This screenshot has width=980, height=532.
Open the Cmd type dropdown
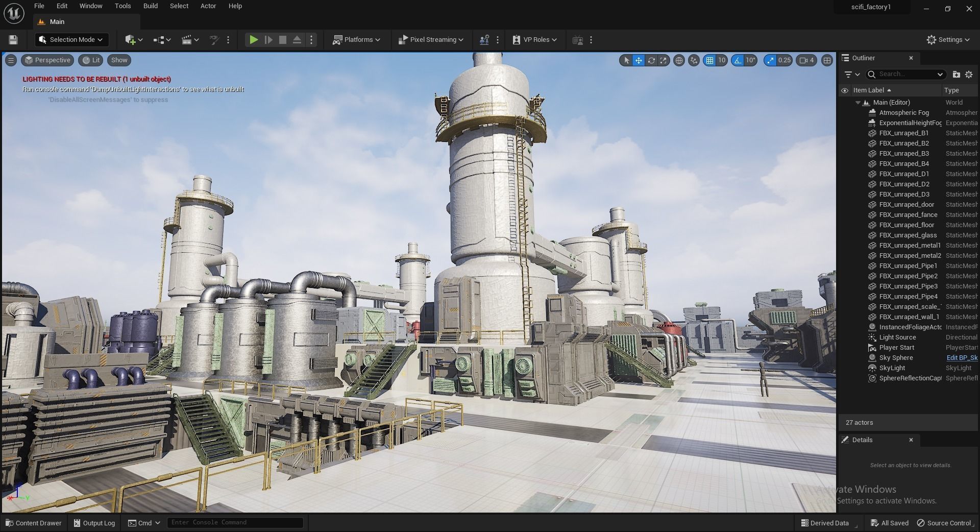click(144, 523)
